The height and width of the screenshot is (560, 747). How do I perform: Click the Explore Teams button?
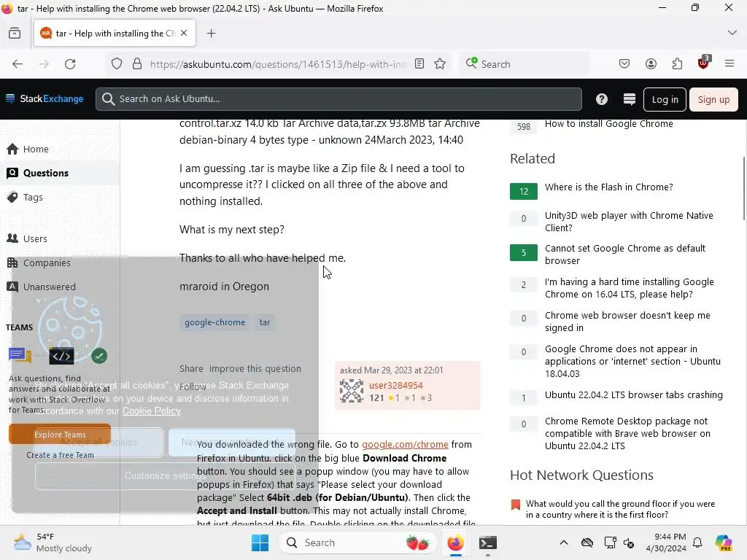[60, 435]
